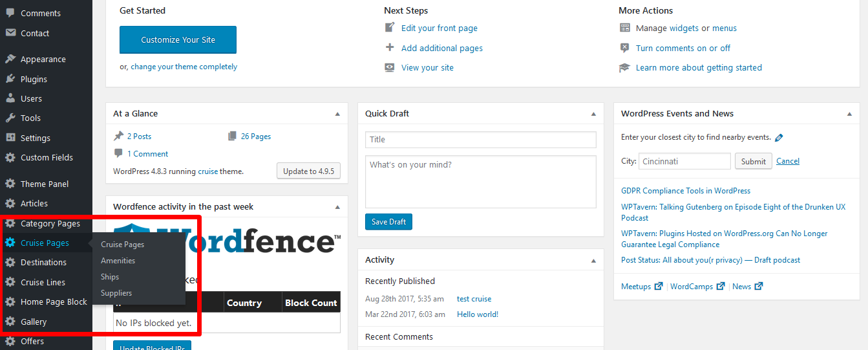868x350 pixels.
Task: Click the Offers gear icon
Action: [10, 341]
